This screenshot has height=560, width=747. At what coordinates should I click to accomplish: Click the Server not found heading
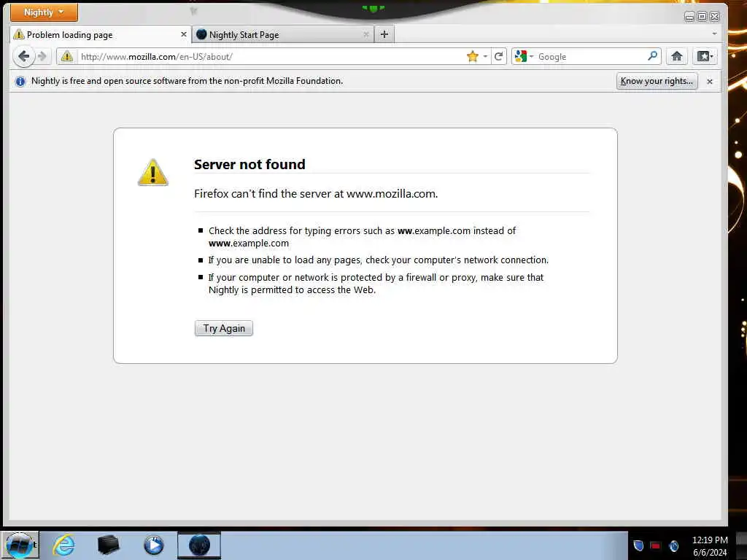(249, 164)
